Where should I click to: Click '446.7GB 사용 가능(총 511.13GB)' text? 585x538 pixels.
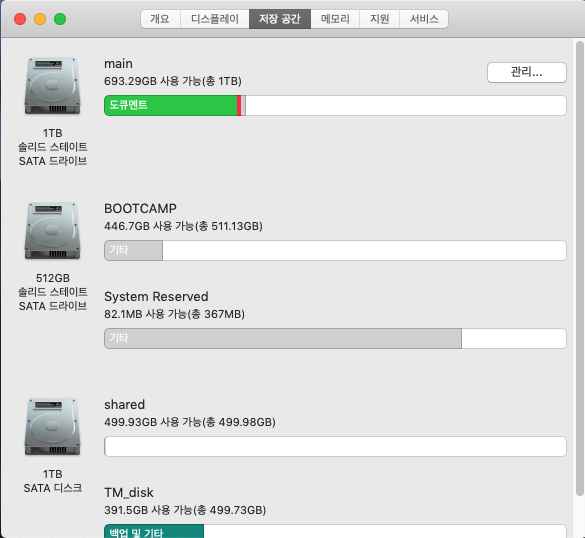tap(183, 226)
